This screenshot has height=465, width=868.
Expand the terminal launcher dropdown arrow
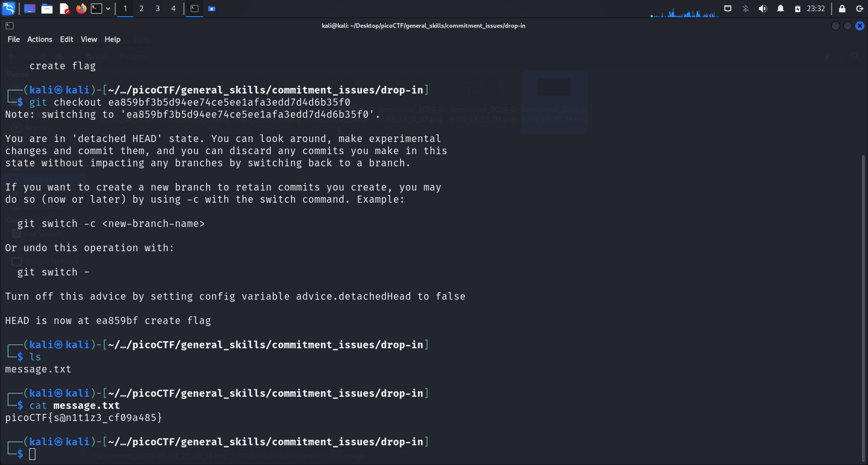(x=108, y=9)
